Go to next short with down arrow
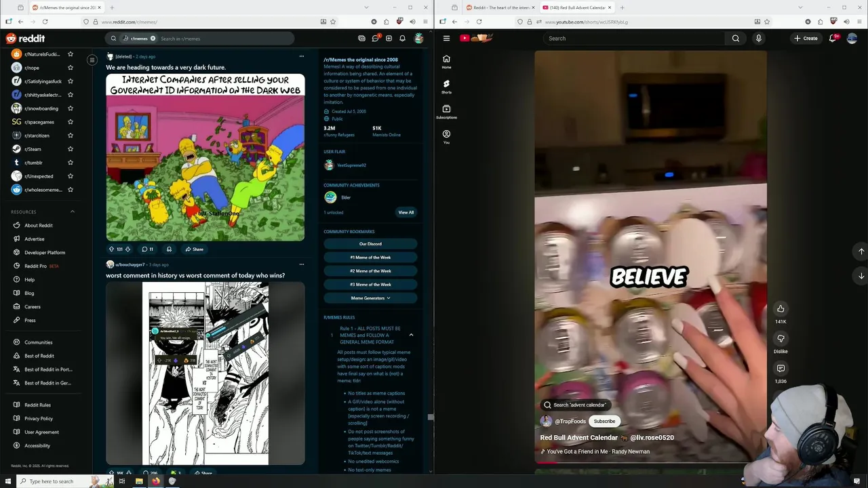This screenshot has width=868, height=488. [861, 276]
